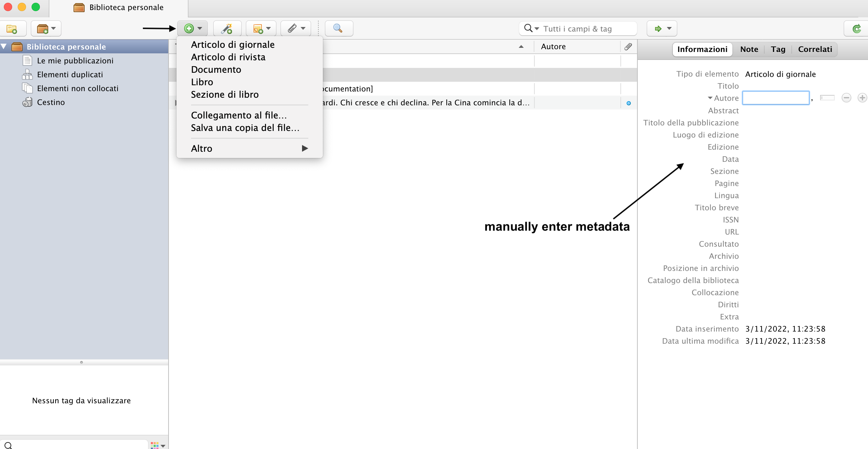Open the New Note dropdown
This screenshot has height=449, width=868.
coord(261,29)
